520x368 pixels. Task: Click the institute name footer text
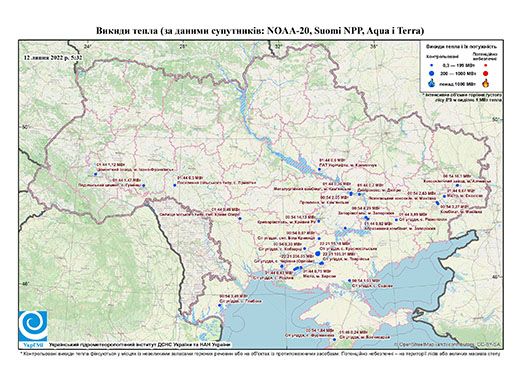pyautogui.click(x=140, y=345)
